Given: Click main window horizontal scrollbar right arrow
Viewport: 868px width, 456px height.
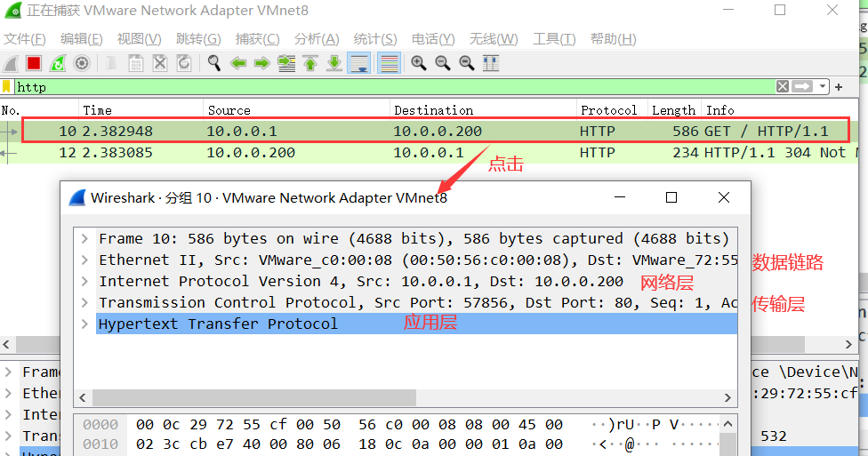Looking at the screenshot, I should (x=848, y=344).
